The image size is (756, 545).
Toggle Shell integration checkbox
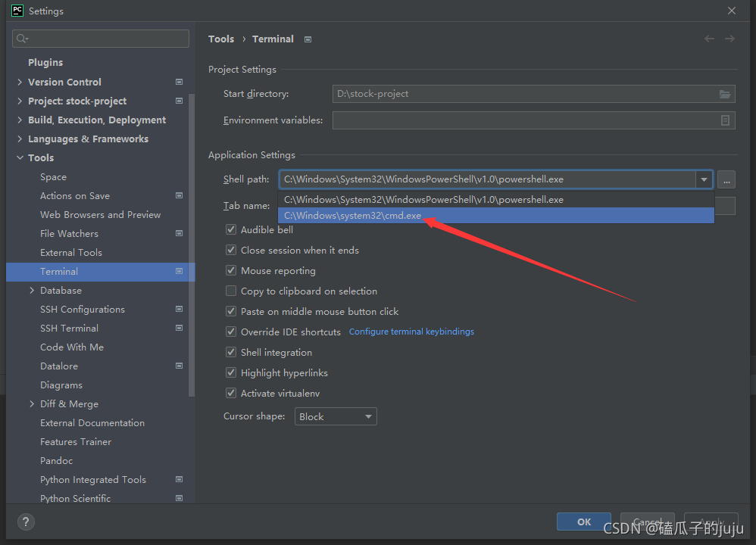pos(231,352)
